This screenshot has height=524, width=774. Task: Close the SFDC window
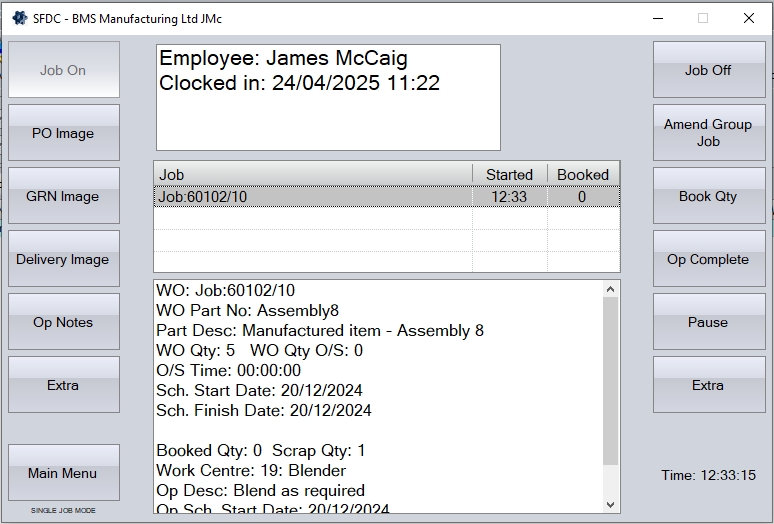[748, 18]
